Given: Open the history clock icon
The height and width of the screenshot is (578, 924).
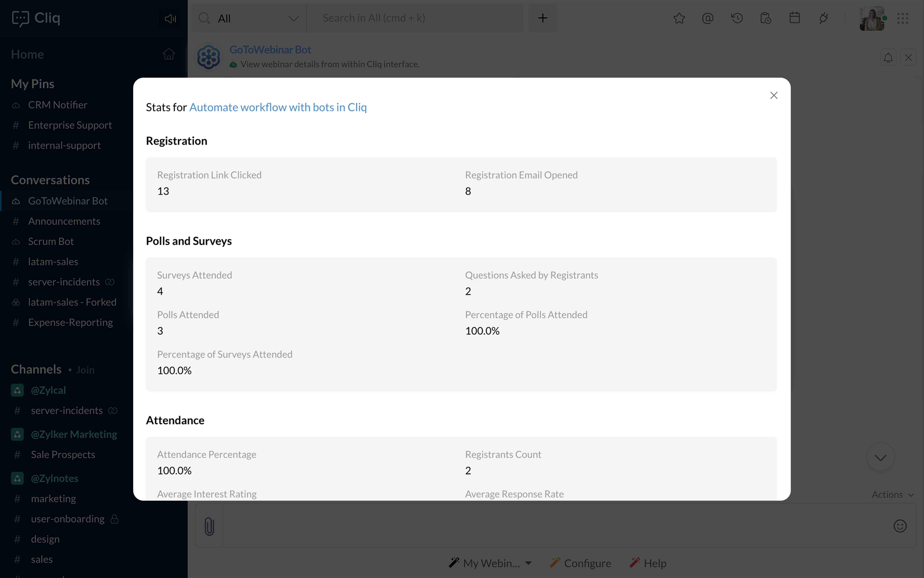Looking at the screenshot, I should 736,18.
